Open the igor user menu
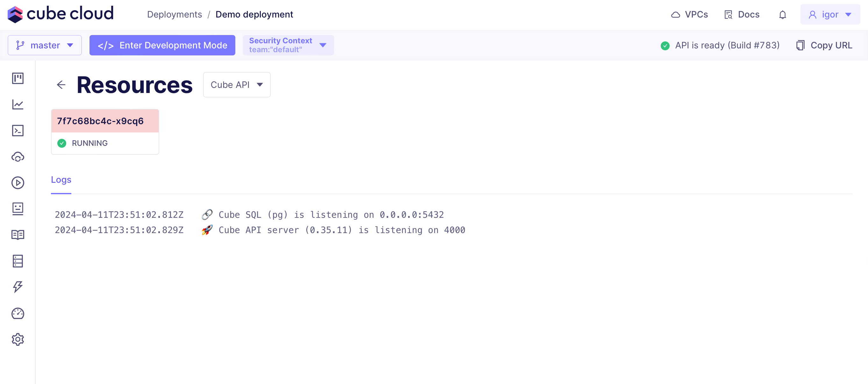Image resolution: width=868 pixels, height=384 pixels. [x=829, y=14]
